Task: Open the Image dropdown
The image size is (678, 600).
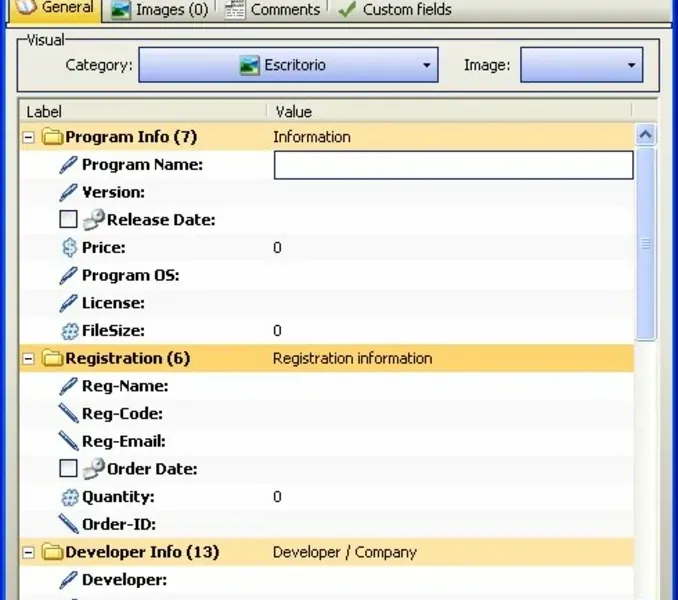Action: coord(581,65)
